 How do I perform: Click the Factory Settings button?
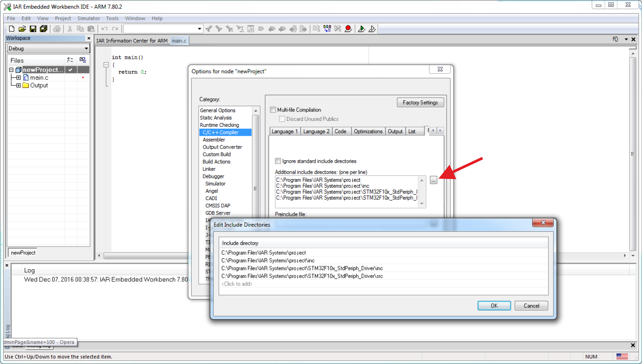click(x=420, y=102)
